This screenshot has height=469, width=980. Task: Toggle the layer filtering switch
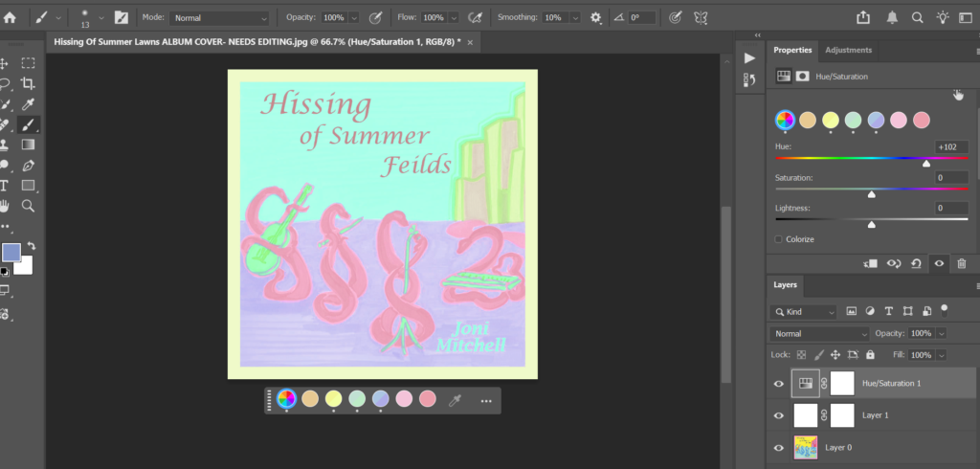point(945,309)
